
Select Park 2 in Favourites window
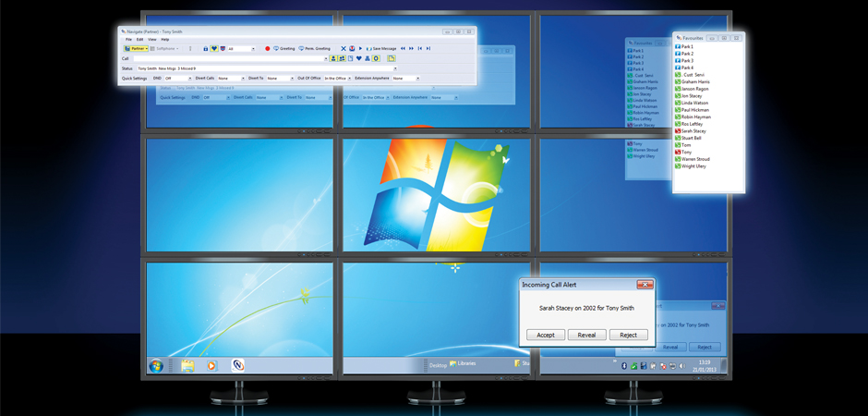point(684,54)
